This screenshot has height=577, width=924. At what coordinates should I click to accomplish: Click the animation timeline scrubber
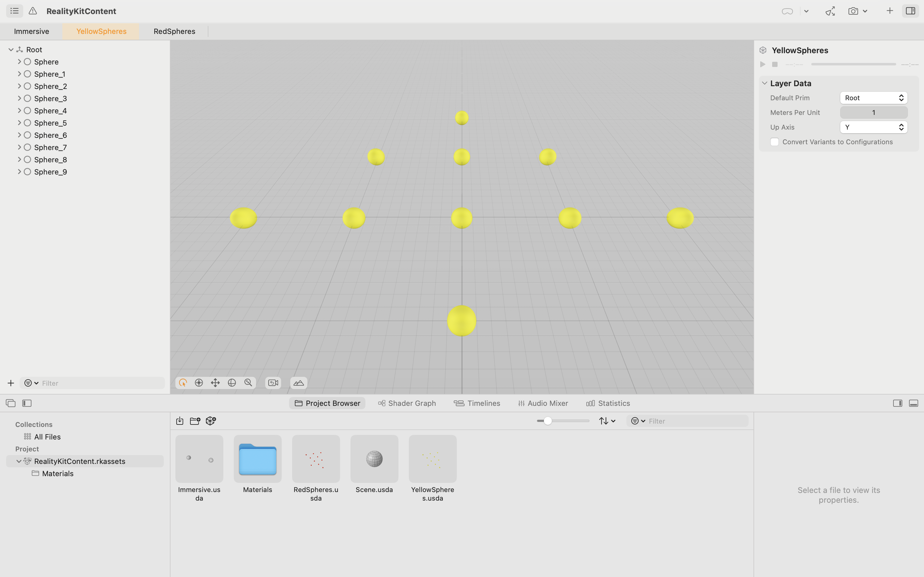(x=853, y=64)
